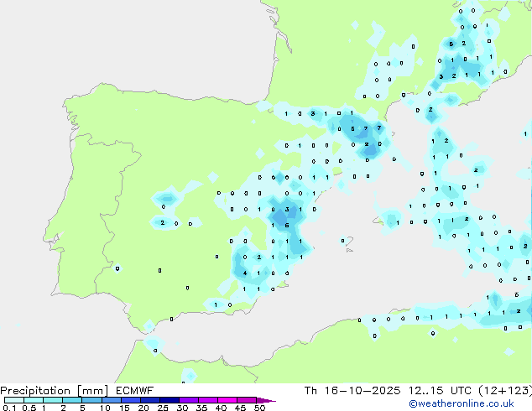Image resolution: width=532 pixels, height=411 pixels.
Task: Click the legend swatch between 35 and 40
Action: [208, 400]
